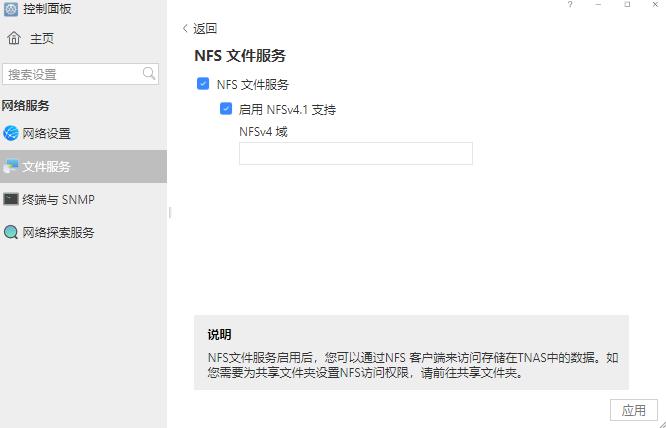666x428 pixels.
Task: Maximize the control panel window
Action: click(627, 5)
